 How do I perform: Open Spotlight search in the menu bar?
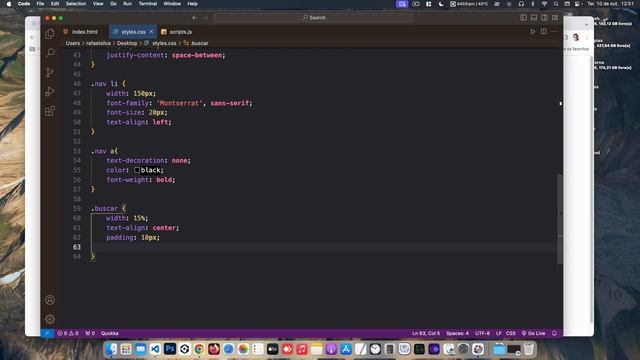556,4
